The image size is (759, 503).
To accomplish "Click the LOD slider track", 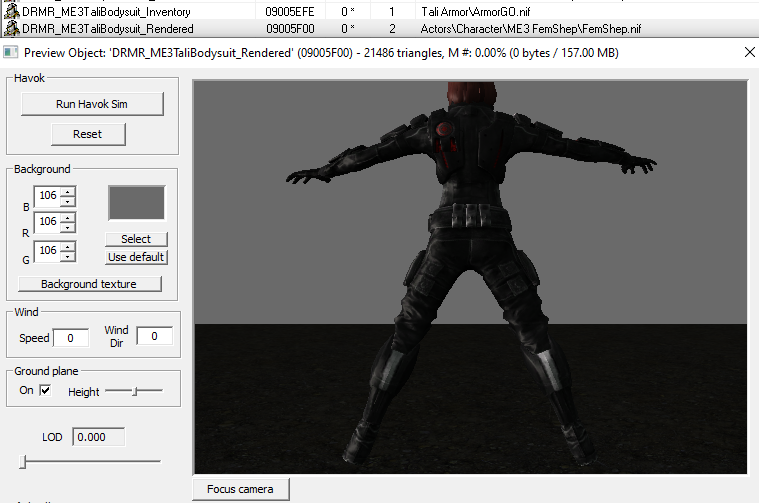I will [x=90, y=461].
